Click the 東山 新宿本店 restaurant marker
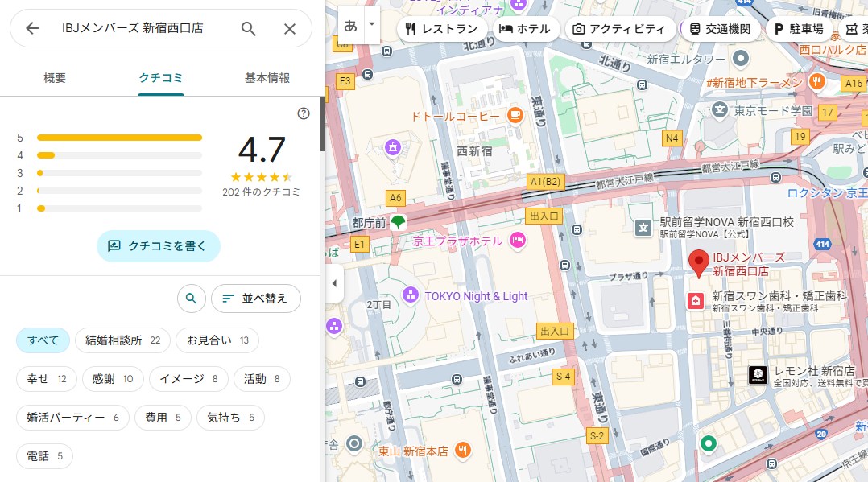This screenshot has height=482, width=868. [x=462, y=451]
